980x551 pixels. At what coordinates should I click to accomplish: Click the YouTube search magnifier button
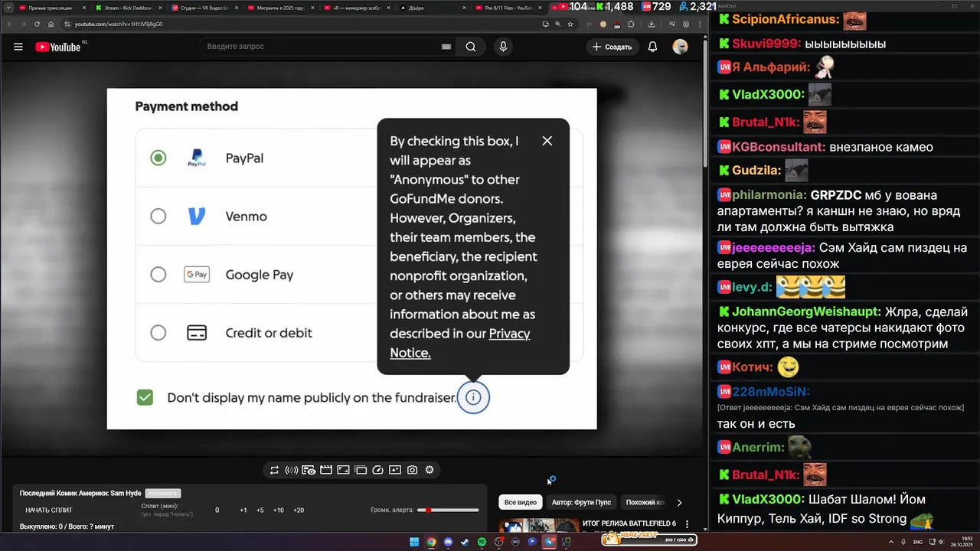click(x=471, y=47)
